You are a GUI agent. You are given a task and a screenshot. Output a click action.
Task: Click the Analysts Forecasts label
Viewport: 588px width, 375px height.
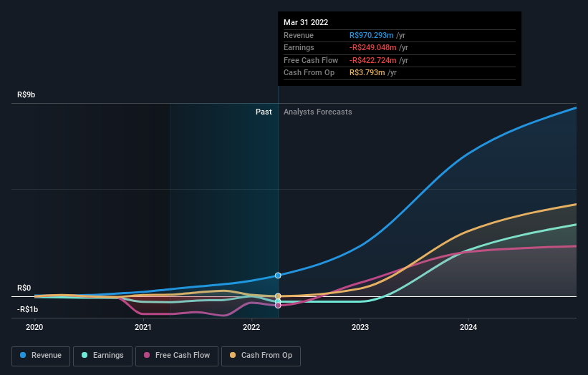point(317,112)
